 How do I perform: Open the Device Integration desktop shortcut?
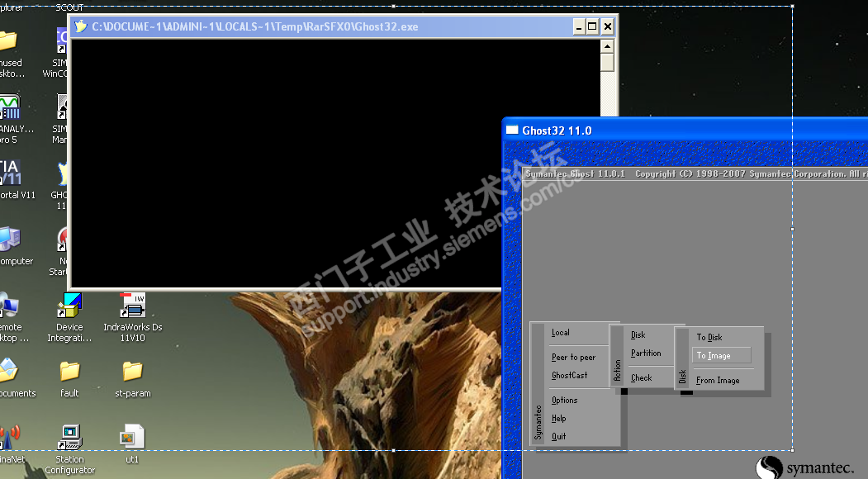click(x=69, y=317)
